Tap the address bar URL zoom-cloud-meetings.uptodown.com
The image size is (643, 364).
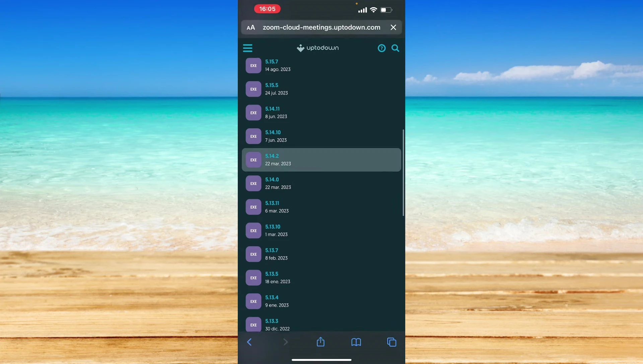(x=321, y=27)
